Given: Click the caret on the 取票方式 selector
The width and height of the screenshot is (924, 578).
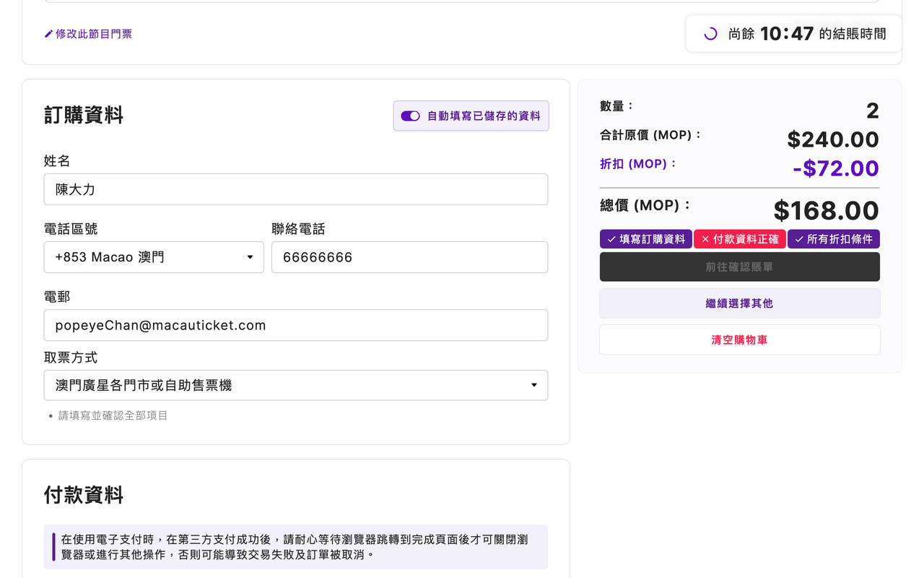Looking at the screenshot, I should [x=534, y=385].
